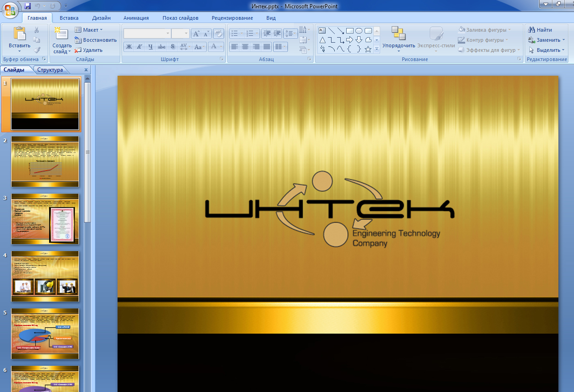The image size is (574, 392).
Task: Toggle Bold formatting button
Action: pos(129,47)
